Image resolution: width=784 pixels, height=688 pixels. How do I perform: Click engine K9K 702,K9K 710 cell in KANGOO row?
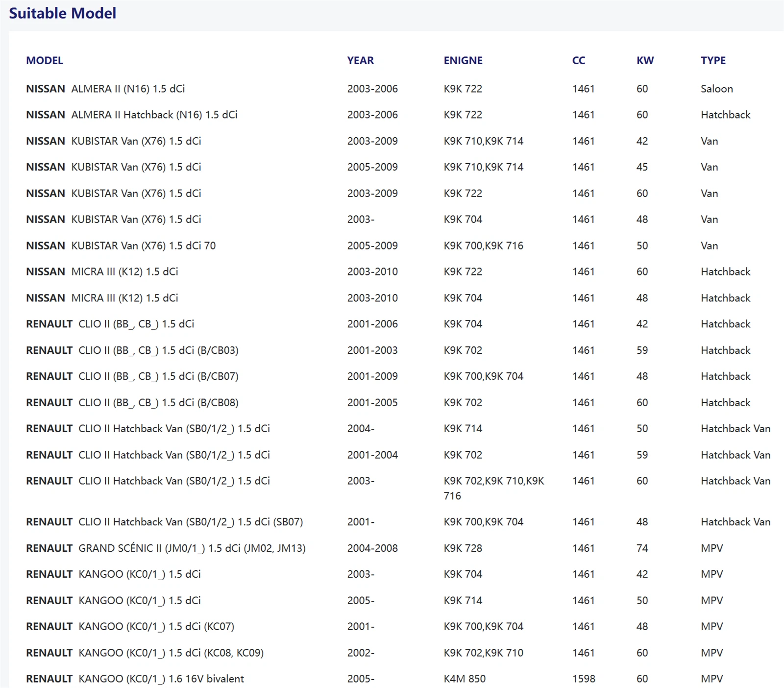[484, 653]
